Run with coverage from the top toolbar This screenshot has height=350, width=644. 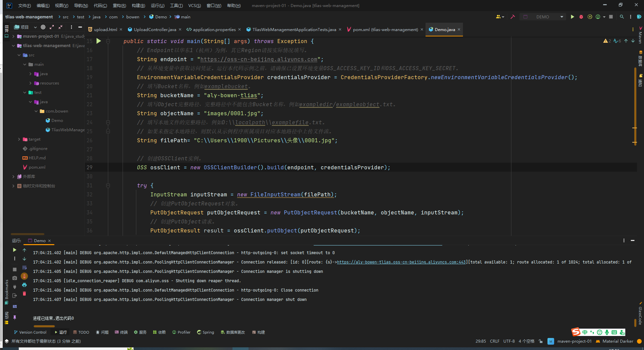tap(590, 17)
